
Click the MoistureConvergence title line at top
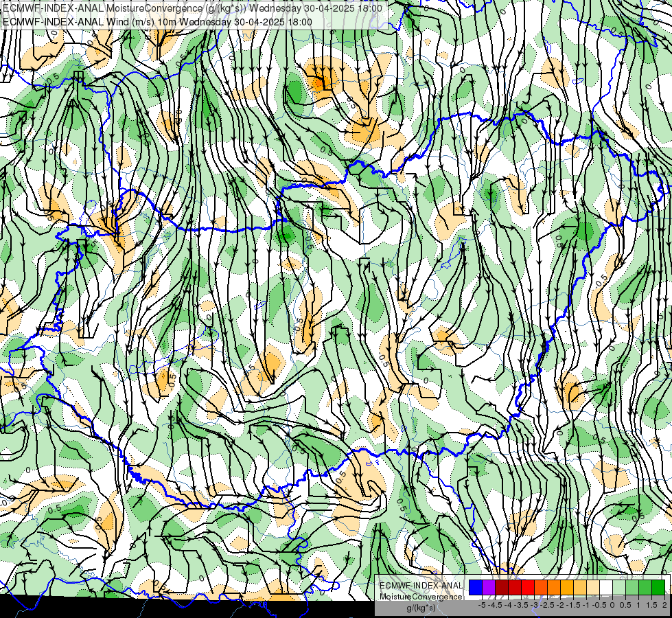[x=192, y=8]
